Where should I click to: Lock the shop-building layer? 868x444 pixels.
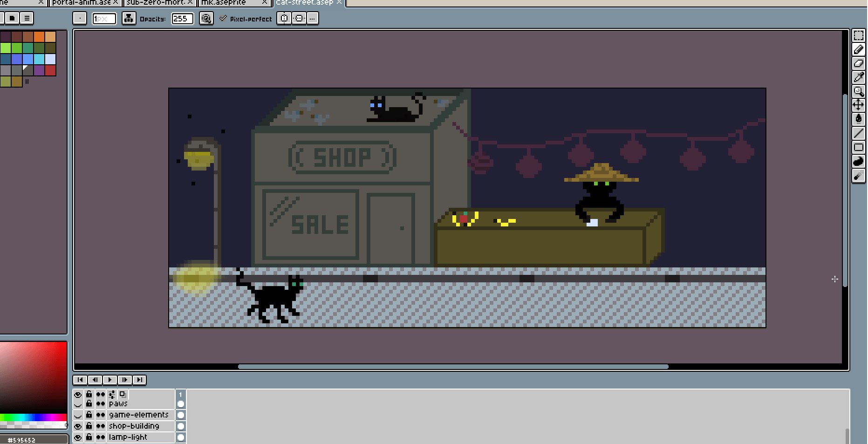[89, 426]
